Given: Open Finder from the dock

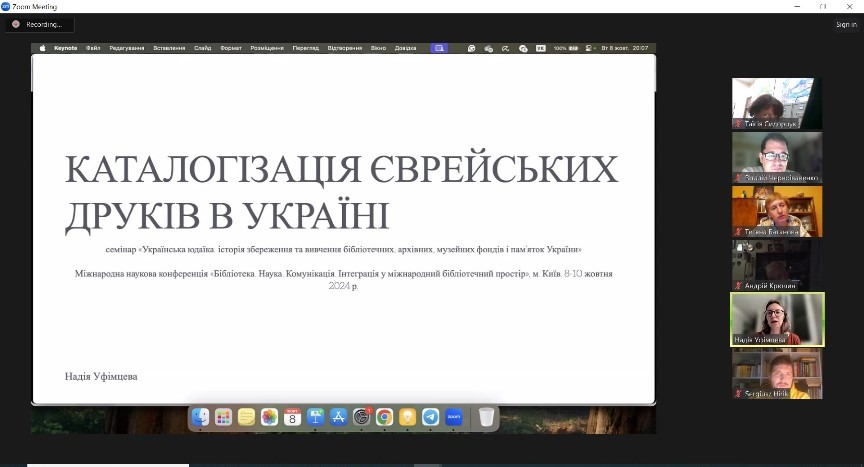Looking at the screenshot, I should point(201,417).
